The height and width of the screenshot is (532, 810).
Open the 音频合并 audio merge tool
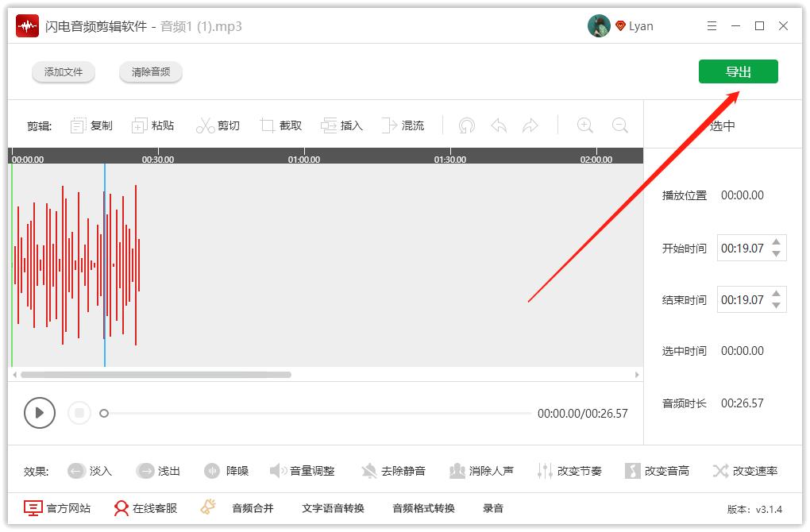click(x=253, y=508)
